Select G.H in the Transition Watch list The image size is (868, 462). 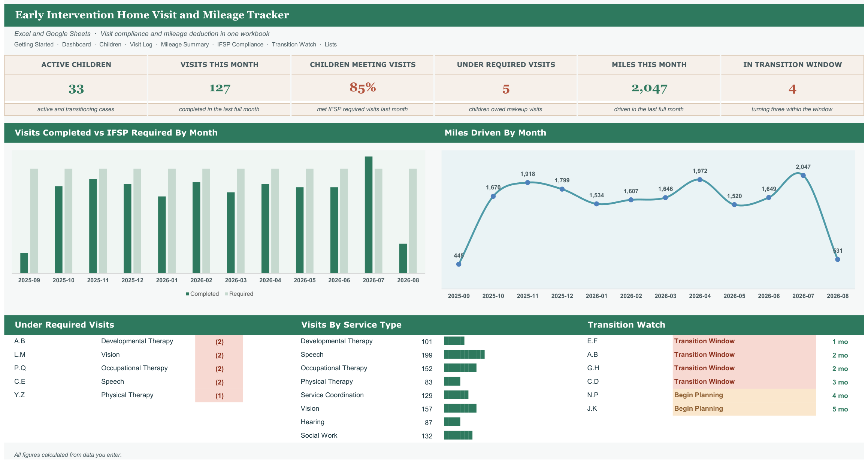593,368
